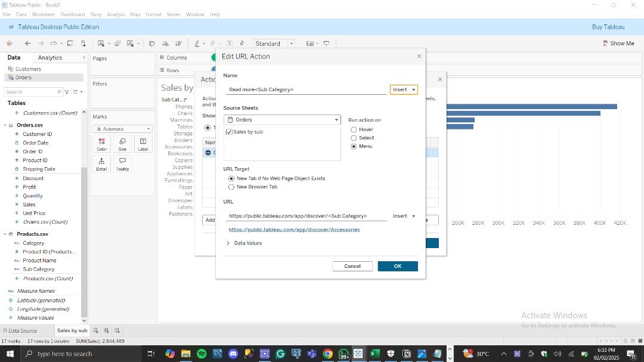Open the Dashboard menu
Screen dimensions: 644x362
[x=72, y=14]
